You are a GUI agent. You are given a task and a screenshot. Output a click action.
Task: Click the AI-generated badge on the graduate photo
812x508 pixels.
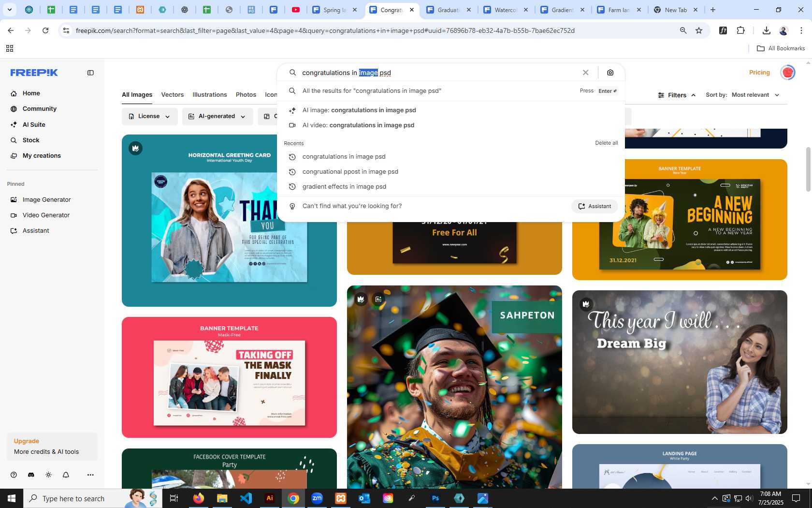click(378, 299)
